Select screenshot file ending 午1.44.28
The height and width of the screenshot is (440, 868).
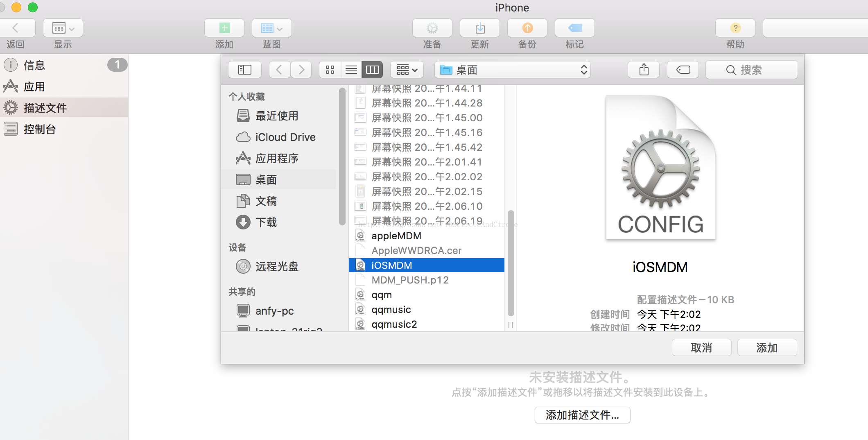coord(427,103)
